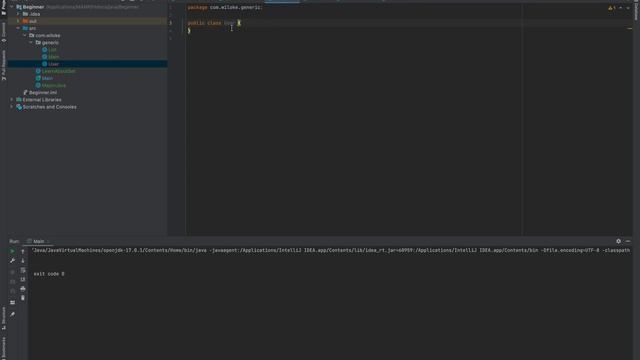The image size is (640, 360).
Task: Click the package statement line in editor
Action: click(x=225, y=7)
